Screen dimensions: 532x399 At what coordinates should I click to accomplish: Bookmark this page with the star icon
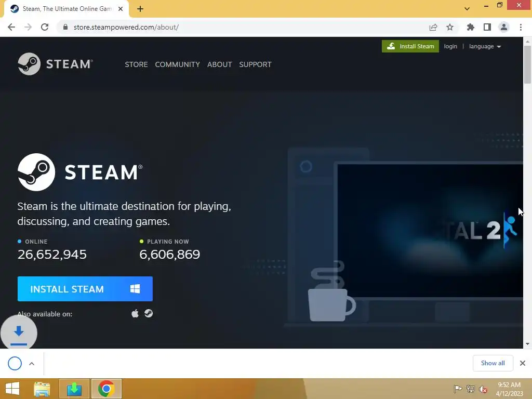click(450, 27)
